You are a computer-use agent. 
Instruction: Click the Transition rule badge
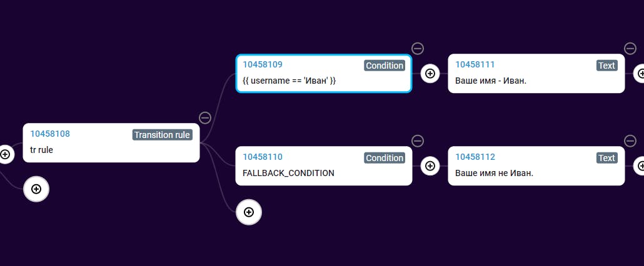pos(162,135)
